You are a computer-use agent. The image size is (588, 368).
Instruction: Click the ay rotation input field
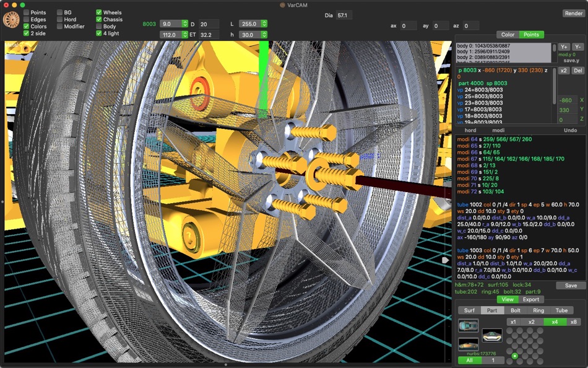(441, 26)
